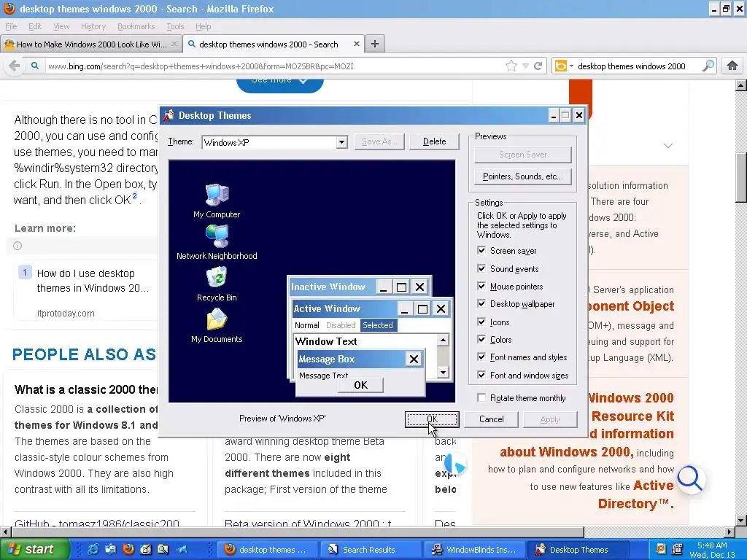Click the Bing chat bubble icon

[455, 465]
